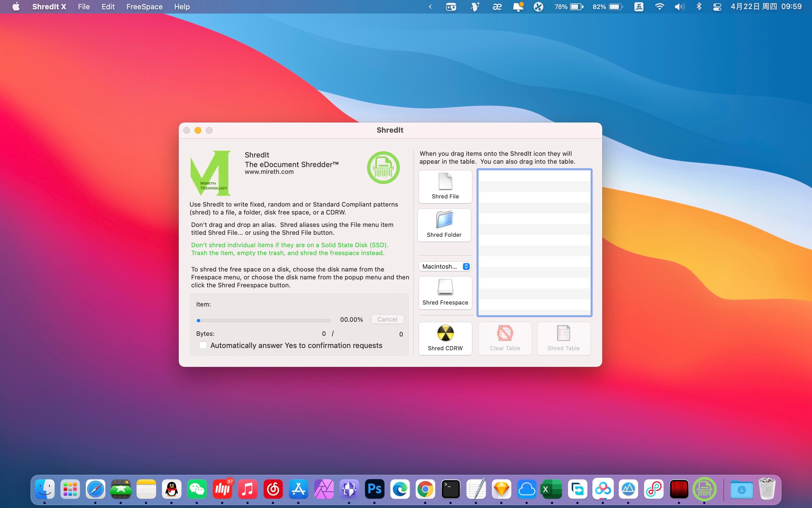Image resolution: width=812 pixels, height=508 pixels.
Task: Expand hidden menu bar items chevron
Action: coord(430,7)
